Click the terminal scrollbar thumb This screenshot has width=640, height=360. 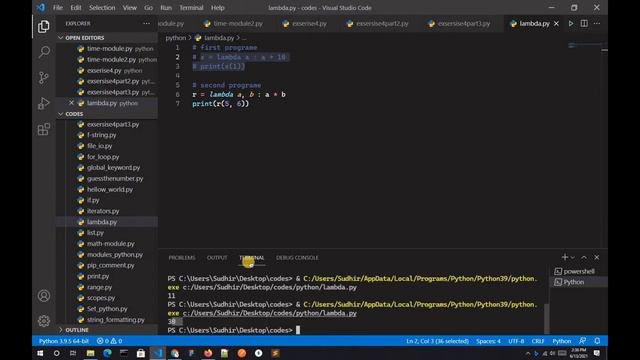[547, 318]
